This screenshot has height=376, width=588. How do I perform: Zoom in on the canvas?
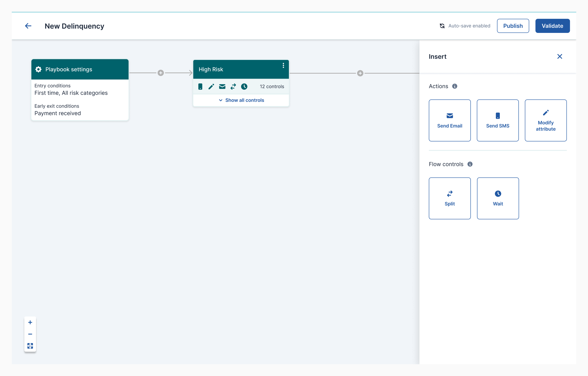coord(30,322)
